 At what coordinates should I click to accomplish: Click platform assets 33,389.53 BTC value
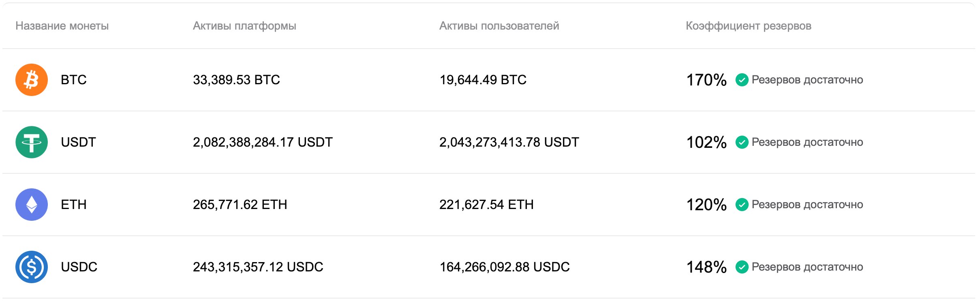[236, 80]
